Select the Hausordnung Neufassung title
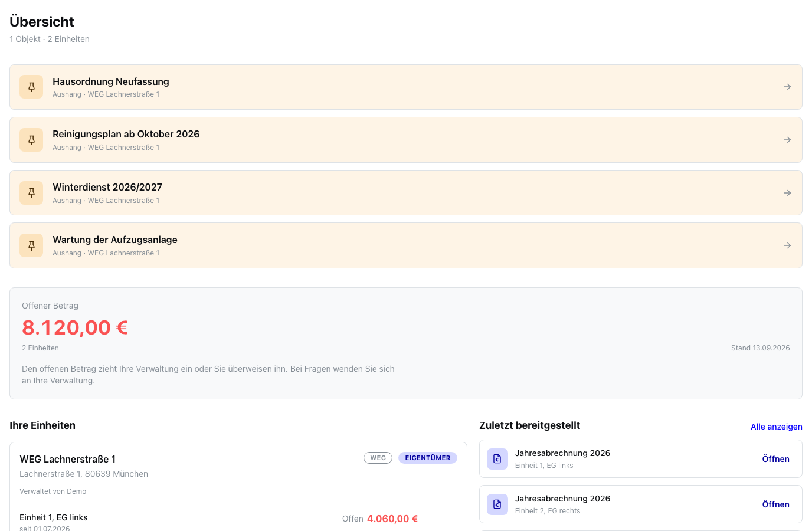The height and width of the screenshot is (531, 812). 111,81
